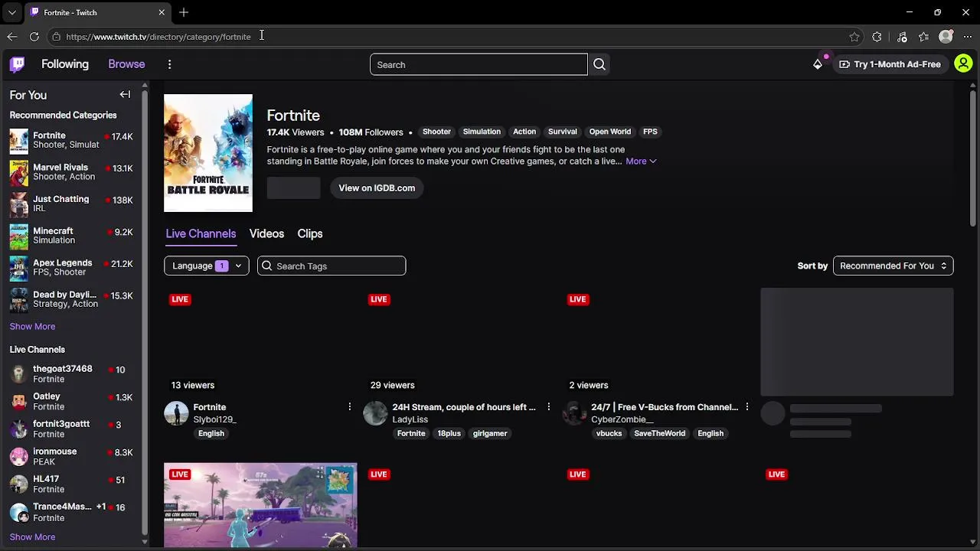Filter by the Shooter tag
Viewport: 980px width, 551px height.
(436, 132)
